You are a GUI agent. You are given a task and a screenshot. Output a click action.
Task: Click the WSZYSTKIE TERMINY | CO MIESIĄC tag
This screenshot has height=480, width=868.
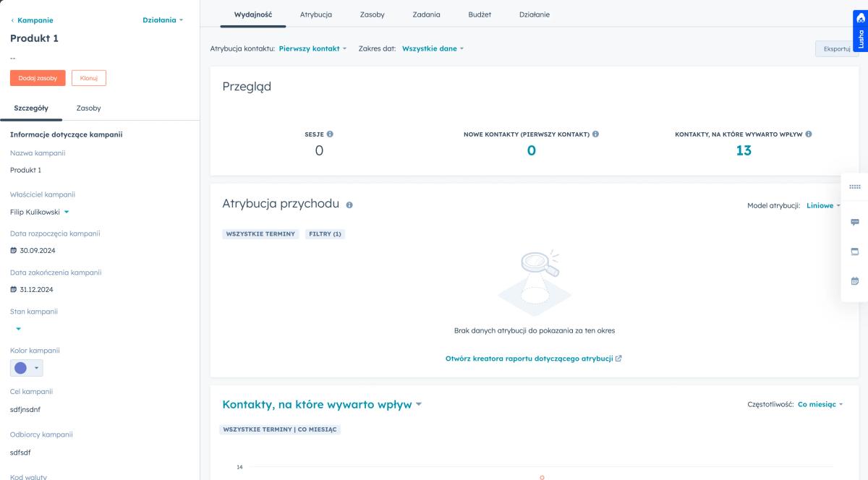[281, 429]
